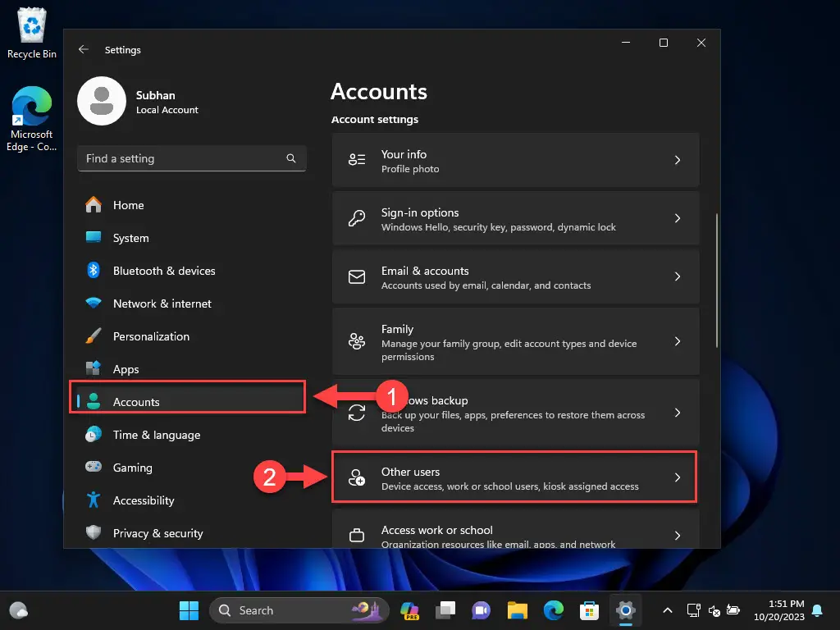
Task: Expand the Your info chevron
Action: (x=677, y=160)
